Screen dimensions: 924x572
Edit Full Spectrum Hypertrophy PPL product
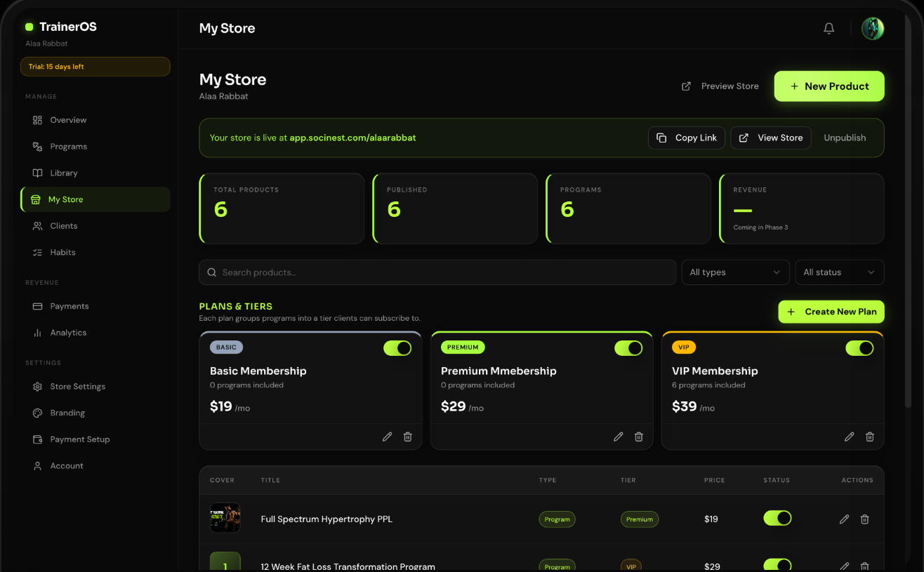point(844,519)
